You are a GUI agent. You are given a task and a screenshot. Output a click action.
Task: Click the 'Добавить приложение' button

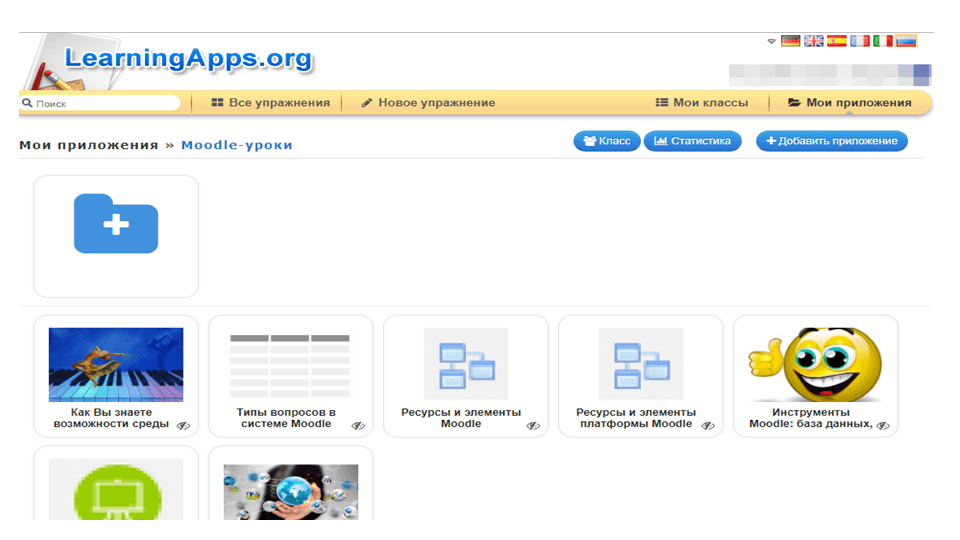click(831, 141)
